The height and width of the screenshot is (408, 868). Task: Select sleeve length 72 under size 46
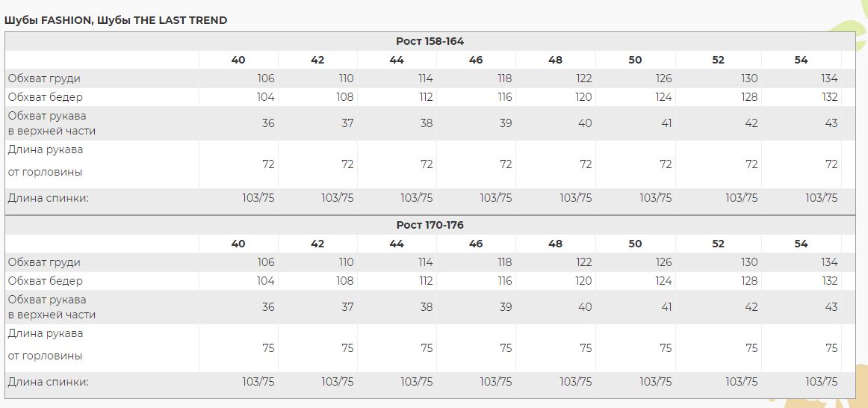[506, 164]
